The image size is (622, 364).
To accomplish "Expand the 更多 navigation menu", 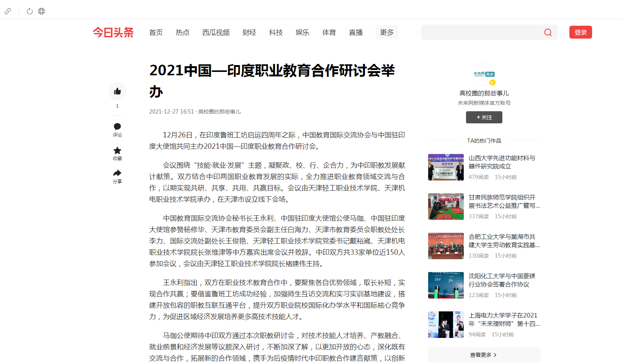I will click(387, 33).
